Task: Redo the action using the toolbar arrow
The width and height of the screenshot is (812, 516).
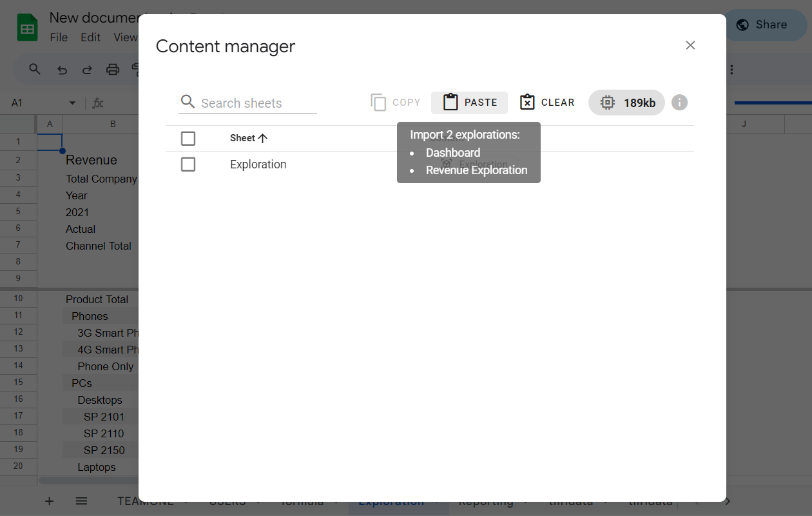Action: tap(87, 70)
